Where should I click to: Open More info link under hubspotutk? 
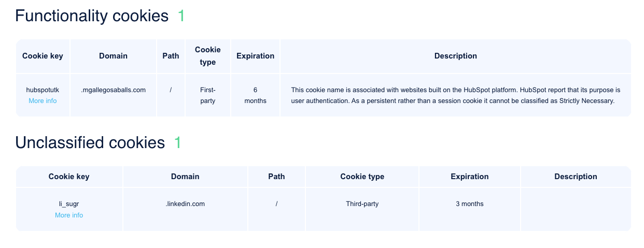pyautogui.click(x=43, y=101)
